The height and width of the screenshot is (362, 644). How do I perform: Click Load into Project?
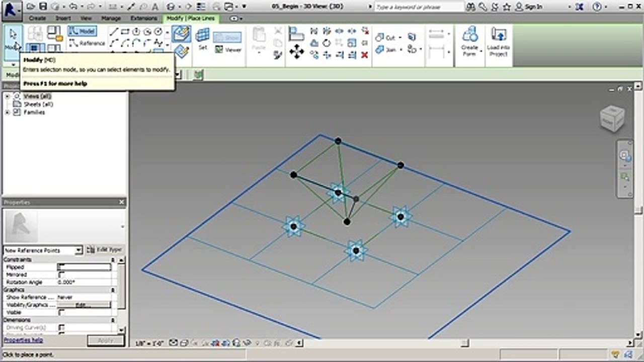pyautogui.click(x=498, y=41)
